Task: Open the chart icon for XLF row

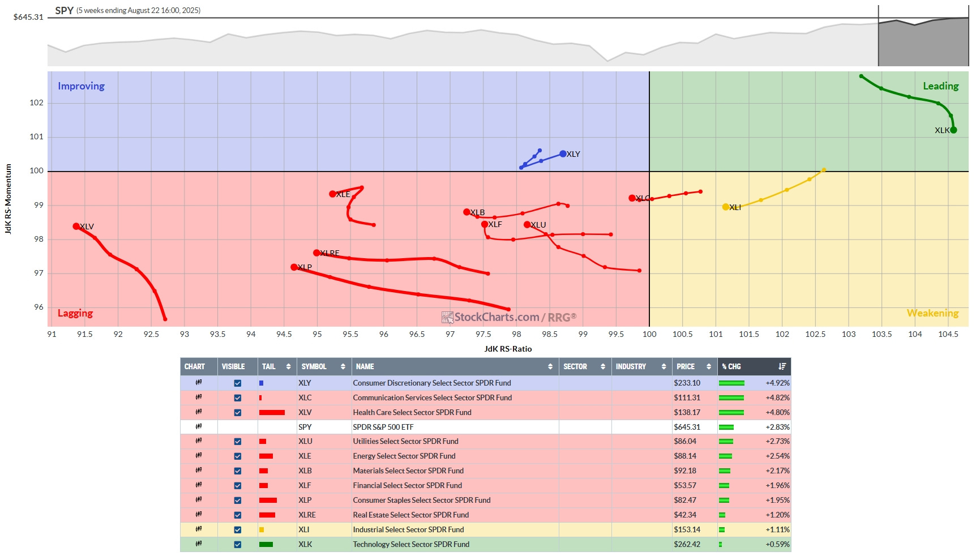Action: (199, 485)
